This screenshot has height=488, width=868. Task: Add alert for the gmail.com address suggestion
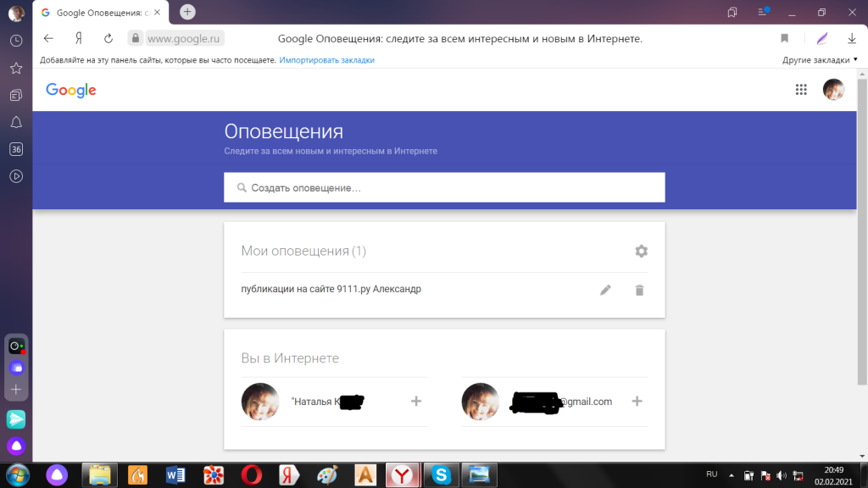637,401
